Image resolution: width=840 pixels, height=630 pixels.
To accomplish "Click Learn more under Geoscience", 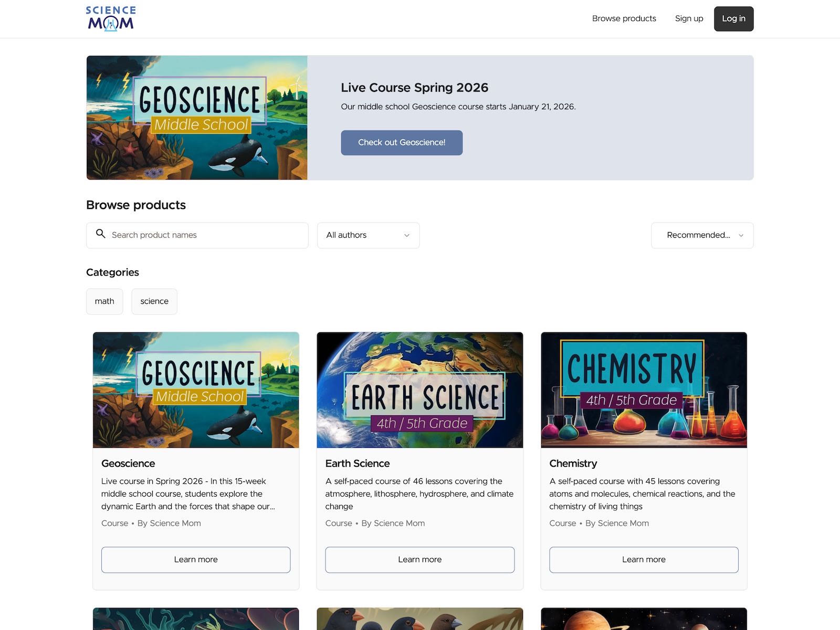I will [196, 560].
